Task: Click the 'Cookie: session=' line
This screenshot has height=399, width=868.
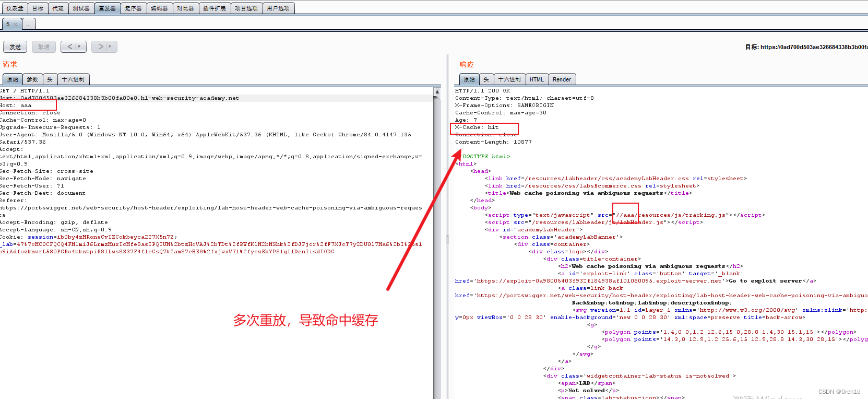Action: coord(89,237)
